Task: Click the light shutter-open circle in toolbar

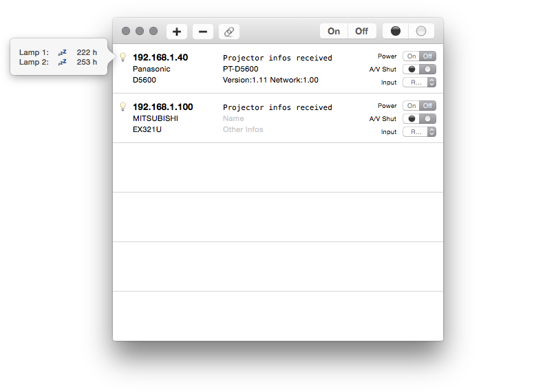Action: tap(421, 31)
